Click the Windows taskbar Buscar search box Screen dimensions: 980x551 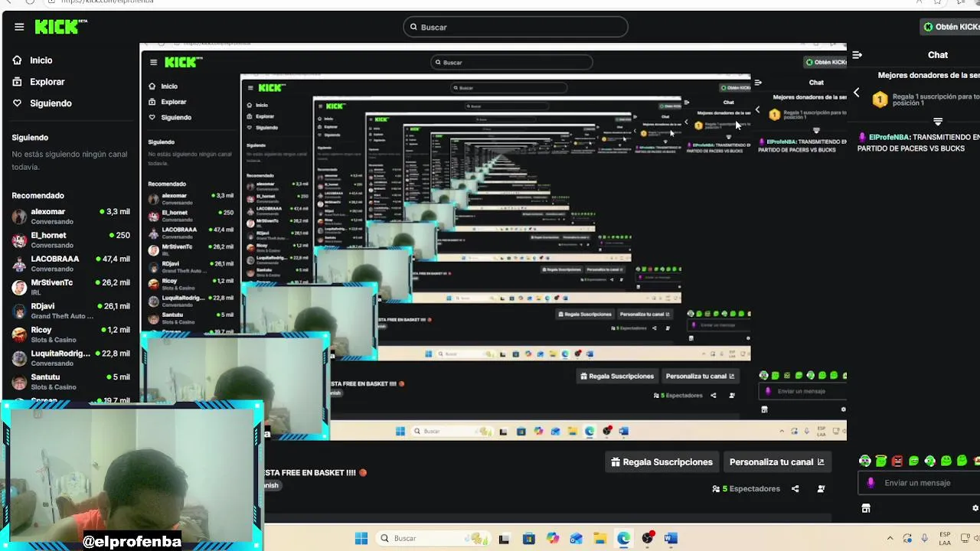(435, 538)
